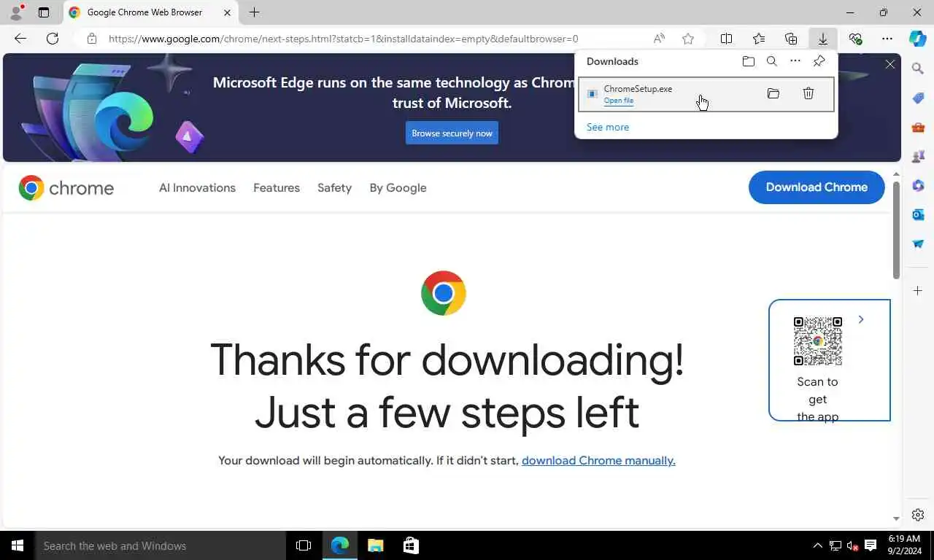Screen dimensions: 934x560
Task: Click the scrollbar down arrow
Action: point(897,518)
